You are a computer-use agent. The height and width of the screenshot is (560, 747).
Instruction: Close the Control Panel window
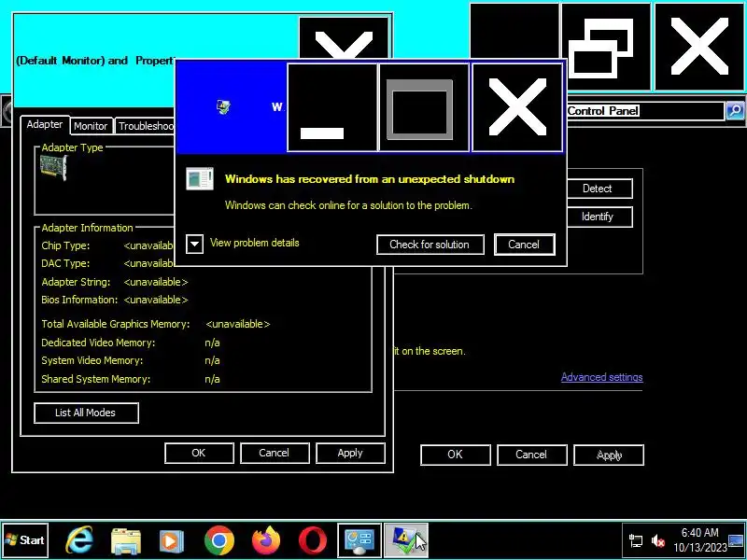click(699, 47)
